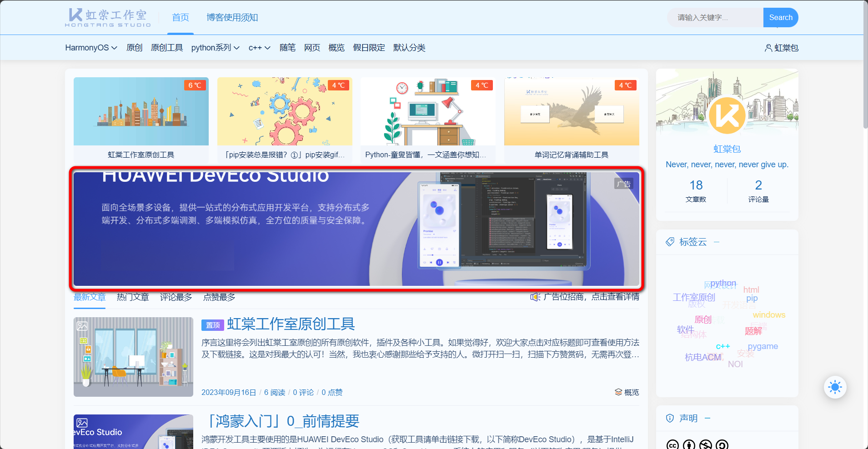Click the HUAWEI DevEco Studio ad banner
868x449 pixels.
pos(356,229)
